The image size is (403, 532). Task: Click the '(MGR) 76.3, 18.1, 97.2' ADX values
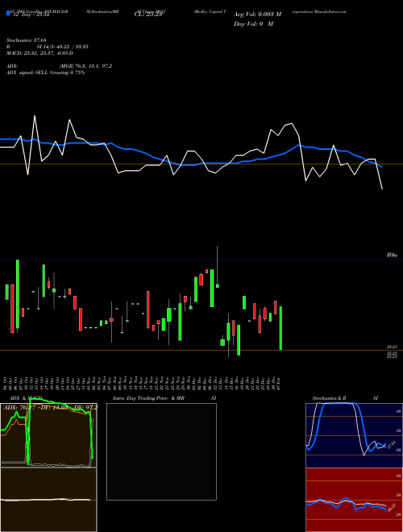pyautogui.click(x=85, y=66)
